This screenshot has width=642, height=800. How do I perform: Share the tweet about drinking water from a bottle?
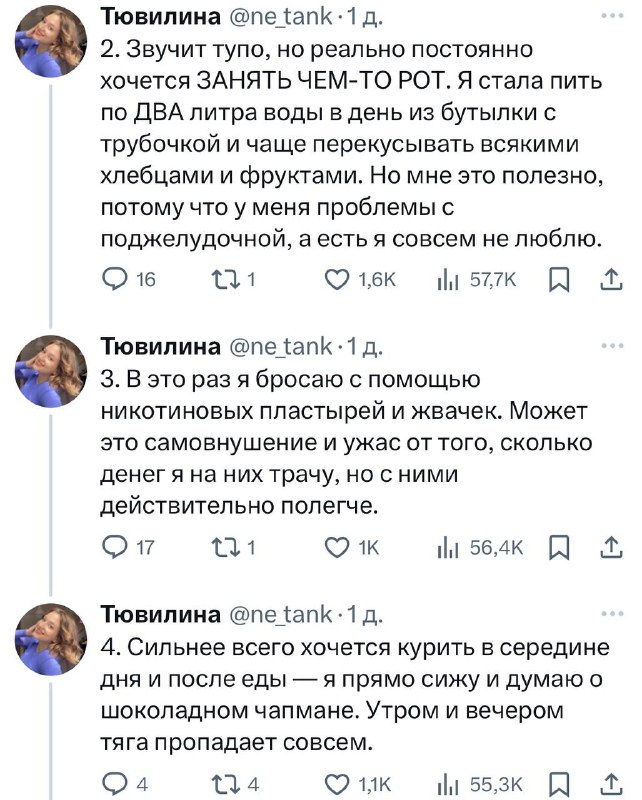[608, 283]
